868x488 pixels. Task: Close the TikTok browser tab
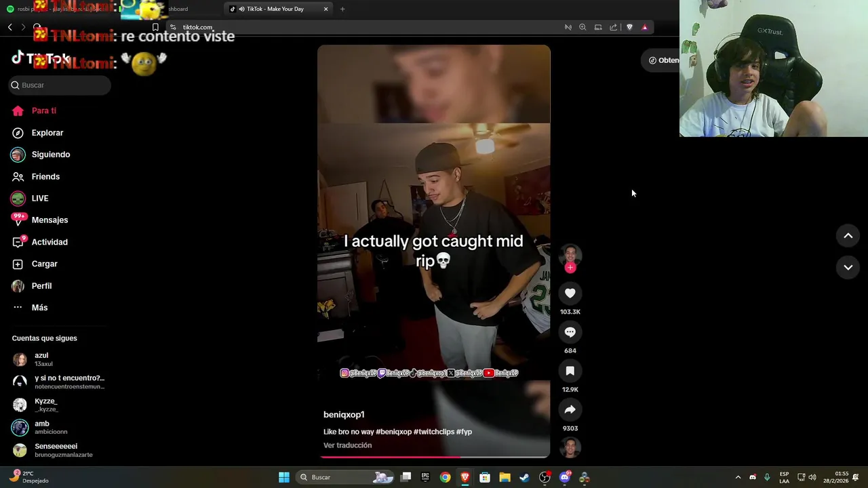point(326,9)
